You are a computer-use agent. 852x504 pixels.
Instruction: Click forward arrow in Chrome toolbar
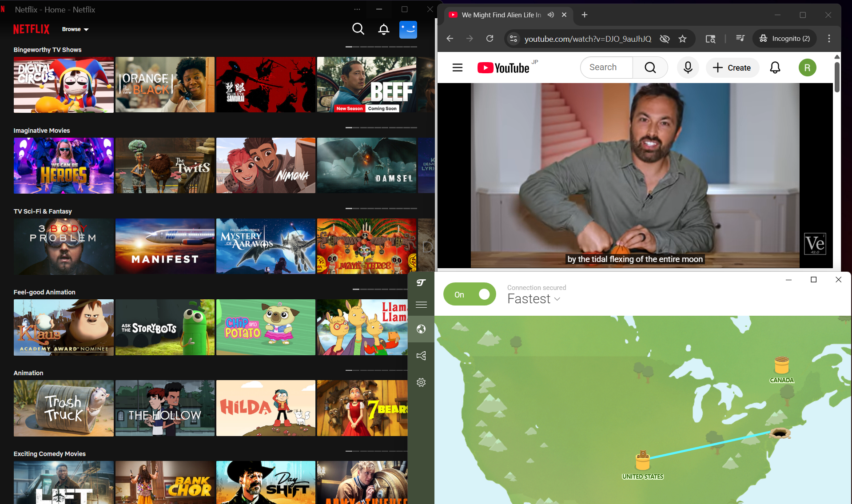470,39
